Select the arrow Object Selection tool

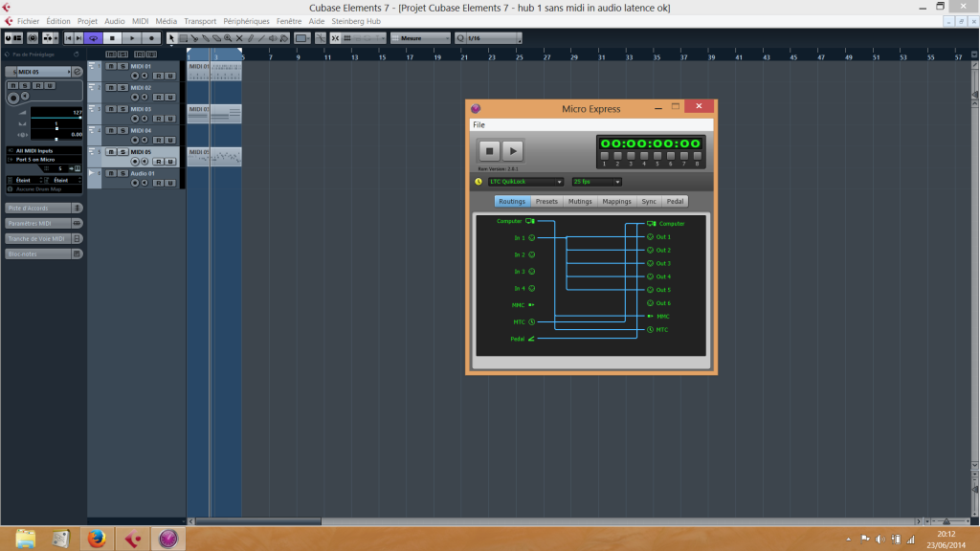(171, 38)
